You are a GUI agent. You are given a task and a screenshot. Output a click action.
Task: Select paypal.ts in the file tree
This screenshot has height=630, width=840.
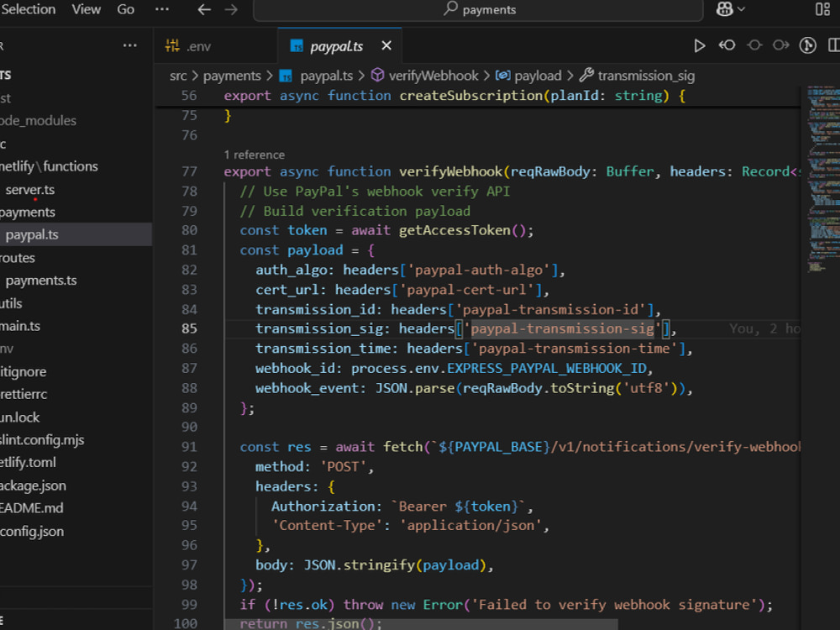click(32, 234)
